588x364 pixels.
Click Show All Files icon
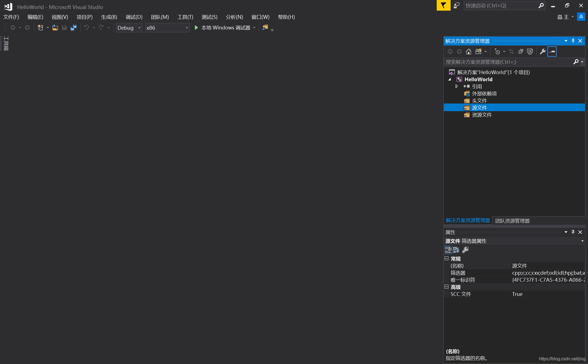(530, 51)
